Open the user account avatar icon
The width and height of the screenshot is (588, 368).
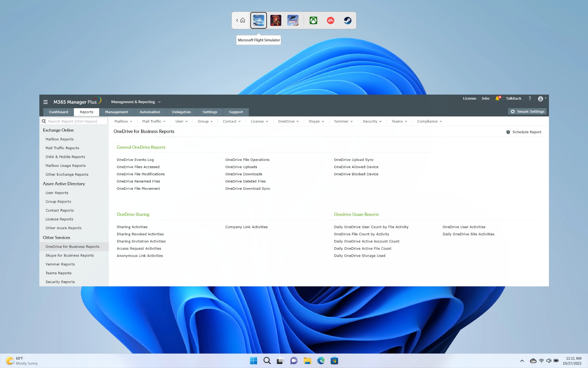(540, 99)
